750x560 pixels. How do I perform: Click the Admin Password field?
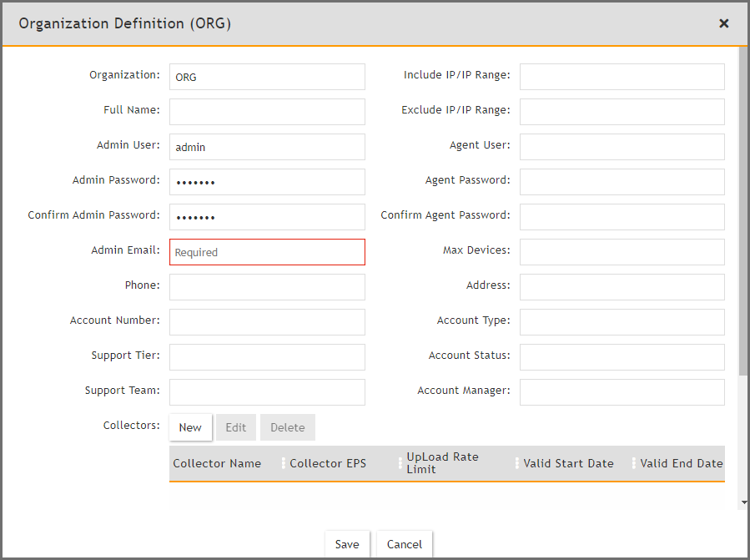coord(267,182)
